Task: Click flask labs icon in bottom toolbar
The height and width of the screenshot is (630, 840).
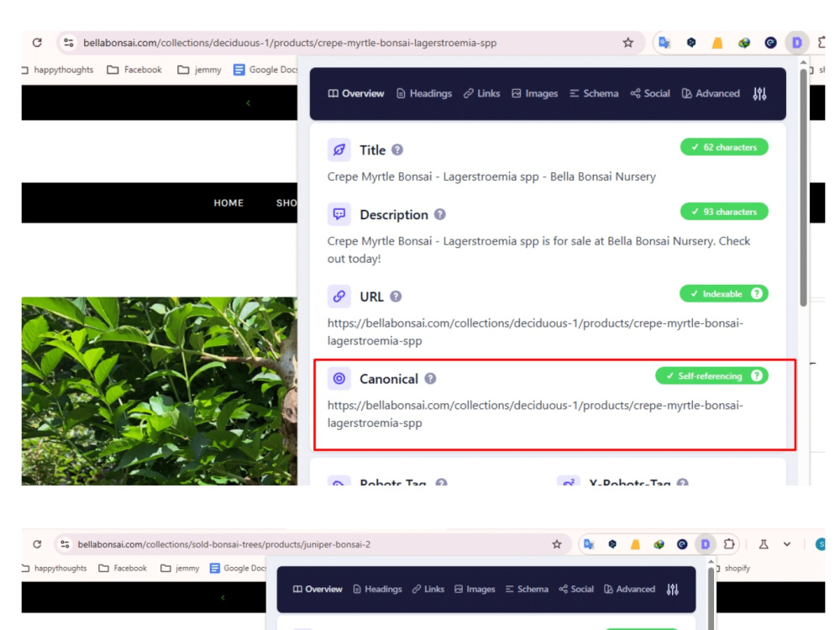Action: (764, 544)
